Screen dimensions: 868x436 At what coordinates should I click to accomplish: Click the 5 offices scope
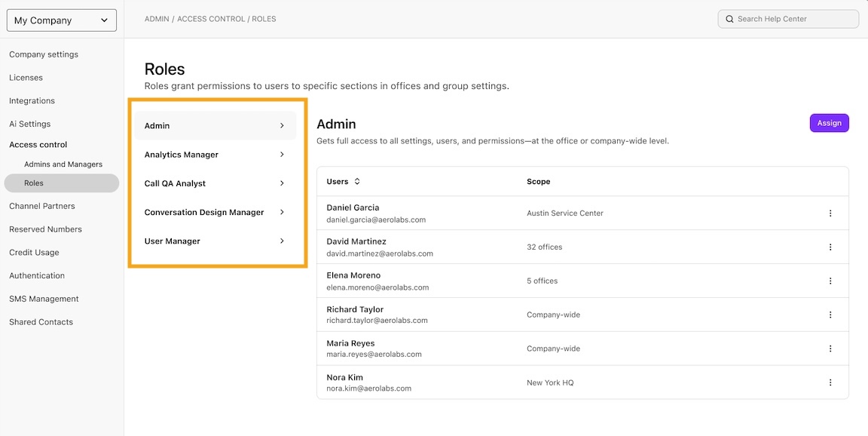(542, 281)
